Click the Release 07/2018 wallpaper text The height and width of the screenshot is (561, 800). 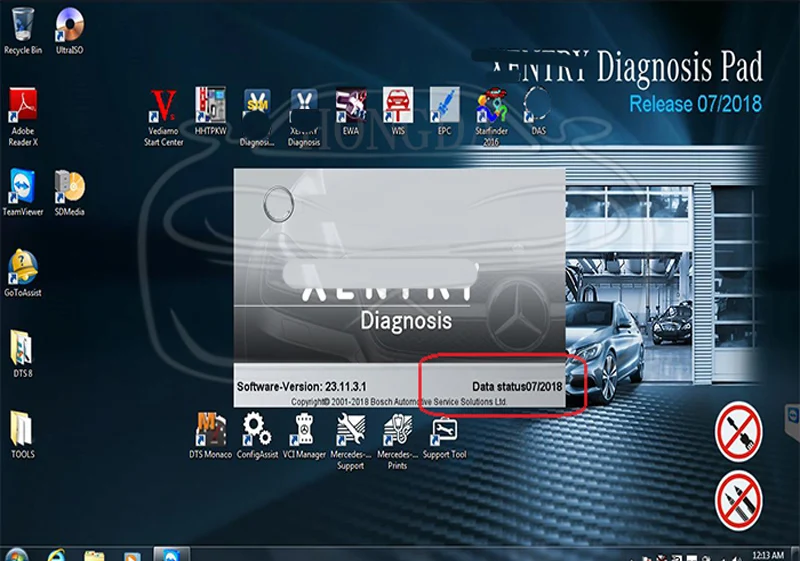[695, 104]
